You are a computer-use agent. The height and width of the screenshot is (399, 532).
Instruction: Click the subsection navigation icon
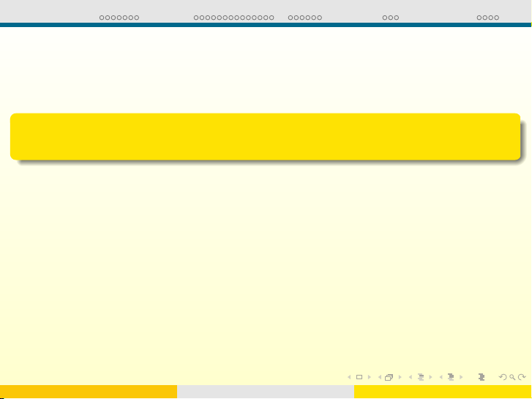click(420, 377)
